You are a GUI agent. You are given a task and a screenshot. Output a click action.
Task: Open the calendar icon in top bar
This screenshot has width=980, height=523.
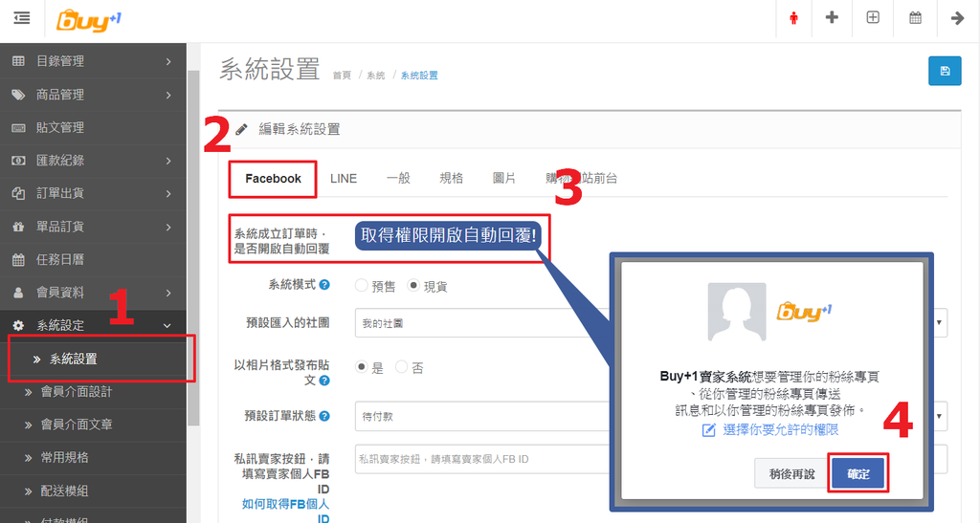[915, 18]
